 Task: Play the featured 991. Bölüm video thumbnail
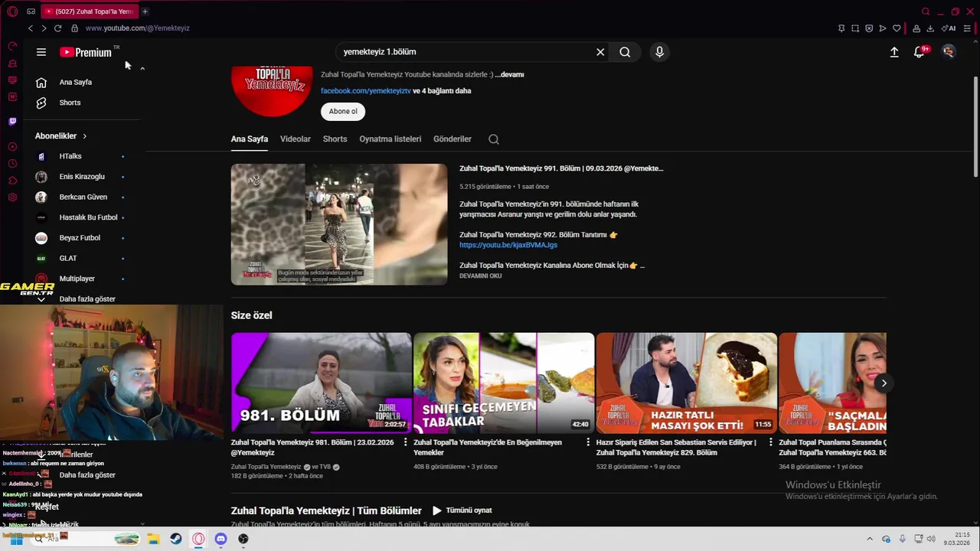[339, 224]
